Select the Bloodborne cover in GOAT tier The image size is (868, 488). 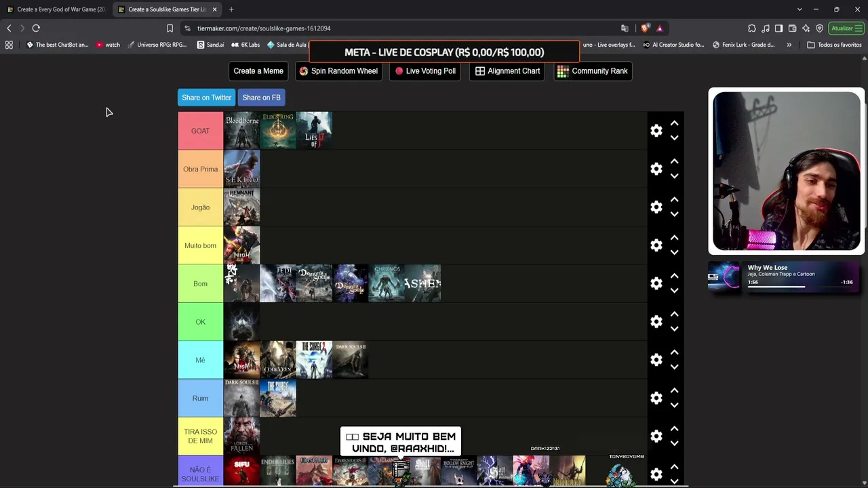pyautogui.click(x=242, y=131)
